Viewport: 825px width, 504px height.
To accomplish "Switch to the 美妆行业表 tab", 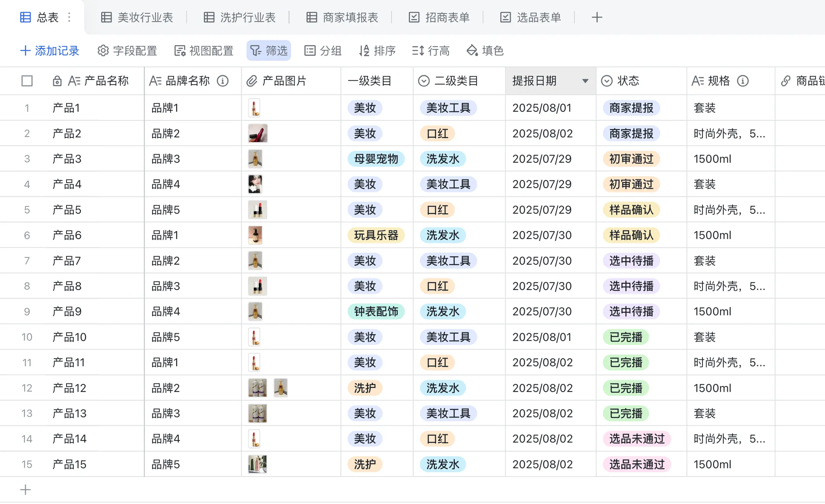I will click(137, 17).
